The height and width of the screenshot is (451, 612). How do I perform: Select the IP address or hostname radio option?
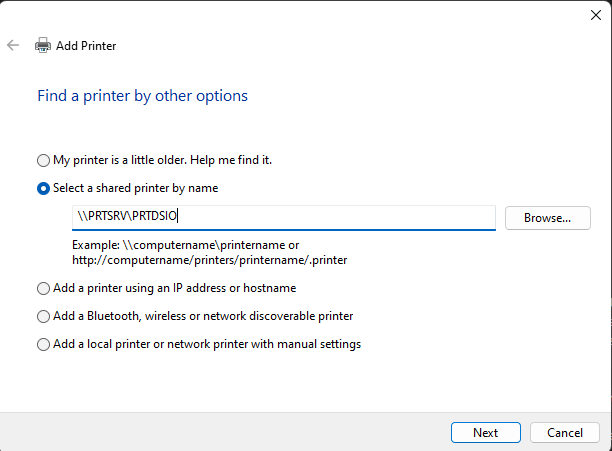point(43,288)
